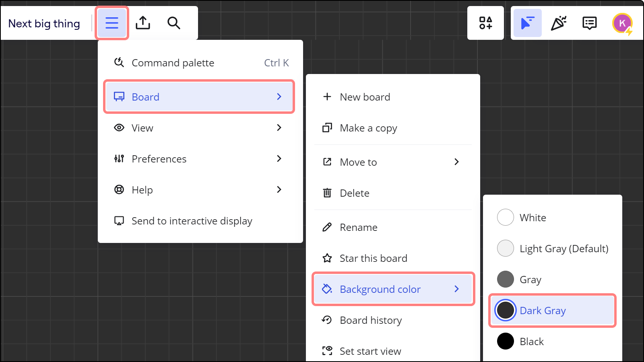This screenshot has height=362, width=644.
Task: Click the export board upload icon
Action: 143,23
